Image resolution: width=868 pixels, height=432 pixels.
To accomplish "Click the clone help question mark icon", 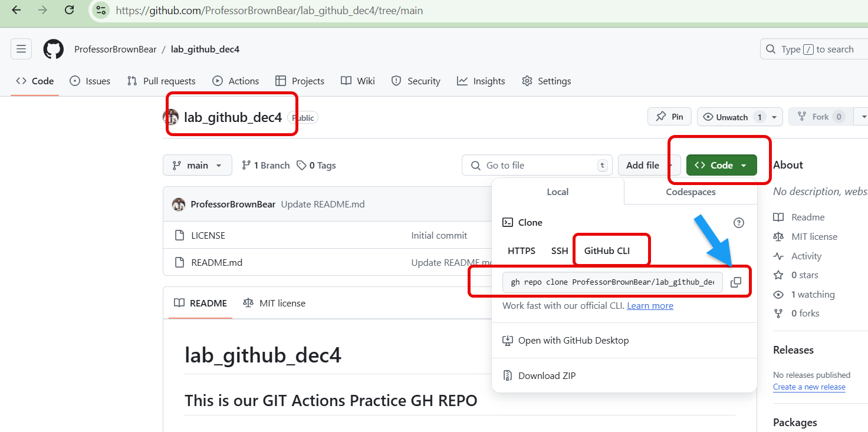I will 738,223.
